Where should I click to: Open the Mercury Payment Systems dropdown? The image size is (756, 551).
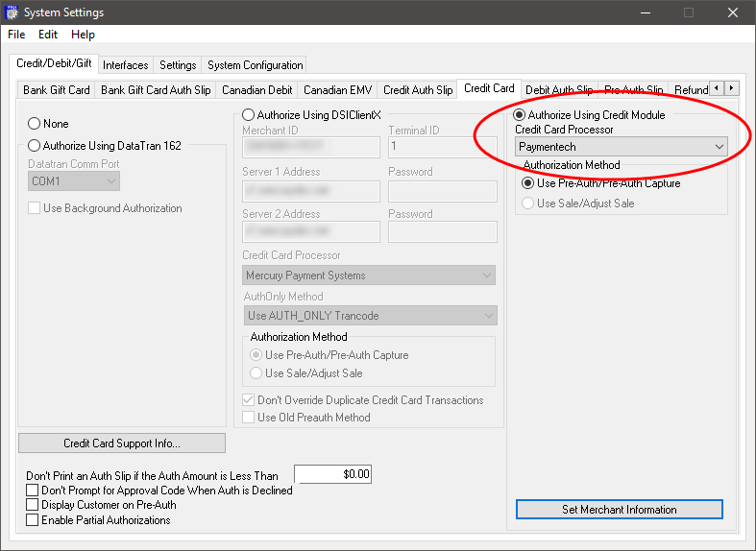(x=369, y=275)
